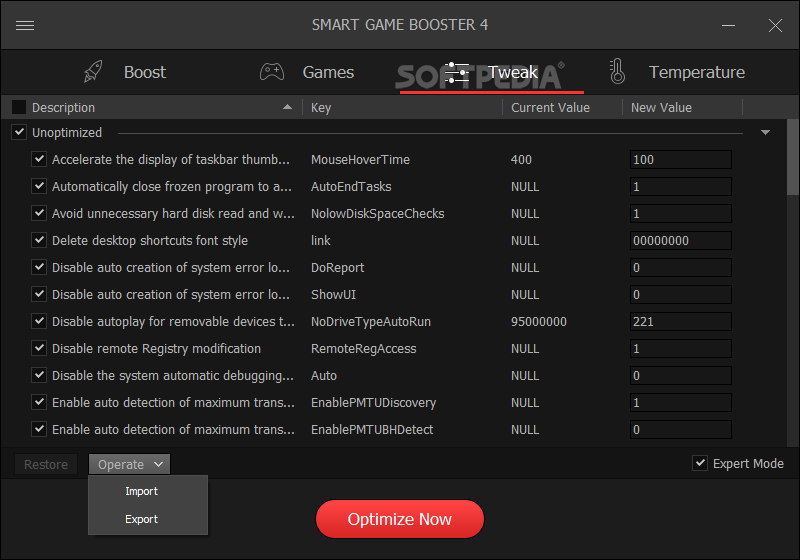Click the New Value column header
This screenshot has height=560, width=800.
pos(661,108)
